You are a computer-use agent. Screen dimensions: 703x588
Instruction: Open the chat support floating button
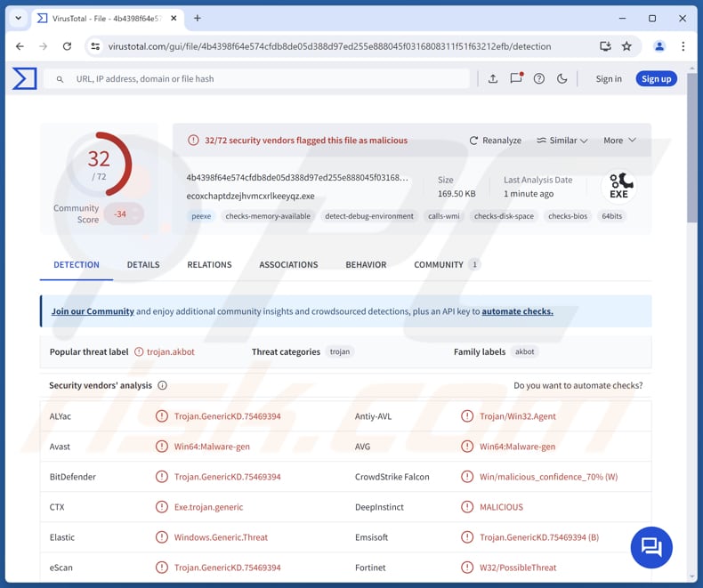tap(651, 547)
